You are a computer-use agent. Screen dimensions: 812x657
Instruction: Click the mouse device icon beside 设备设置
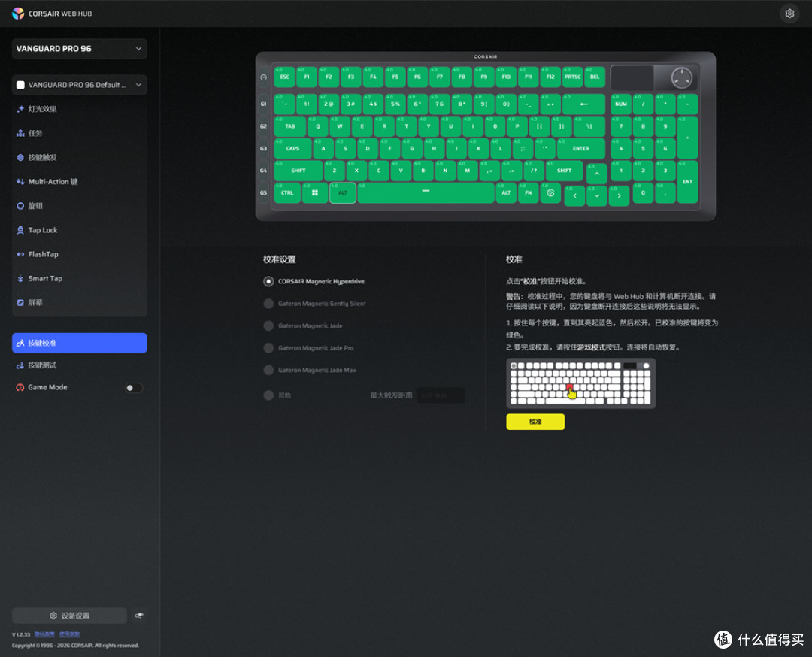[x=139, y=616]
